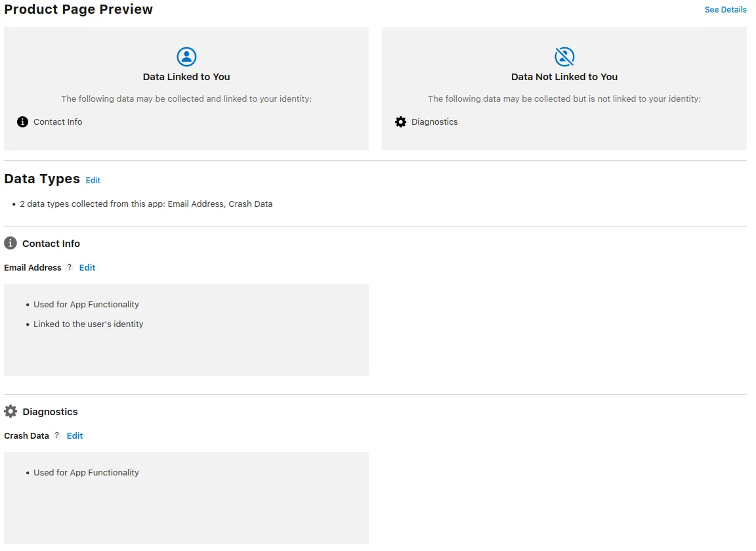Click the Product Page Preview heading
756x551 pixels.
click(x=78, y=9)
